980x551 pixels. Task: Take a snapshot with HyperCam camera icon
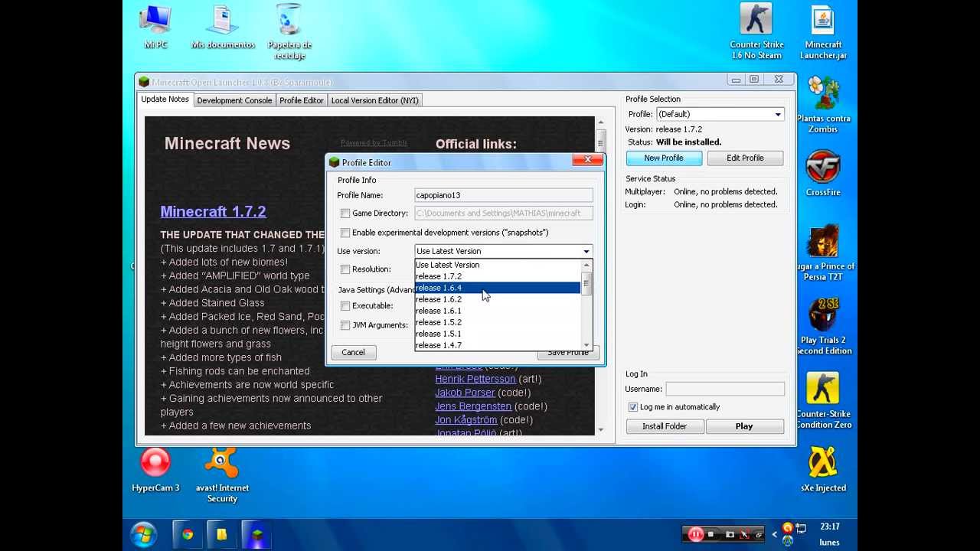click(730, 534)
